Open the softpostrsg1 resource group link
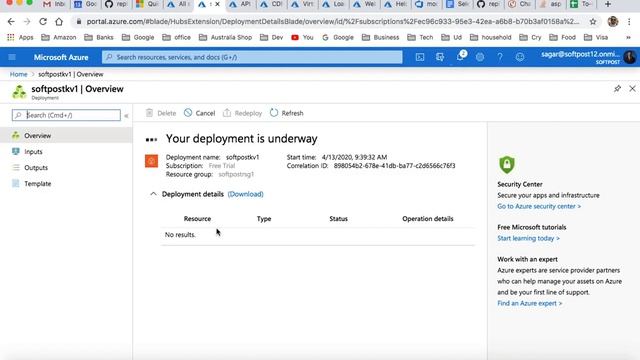 tap(236, 174)
